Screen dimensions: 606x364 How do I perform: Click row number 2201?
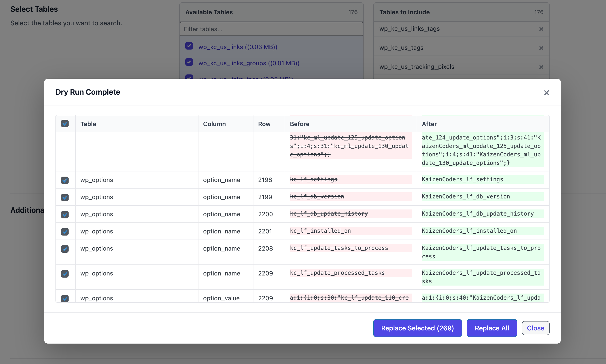tap(265, 231)
